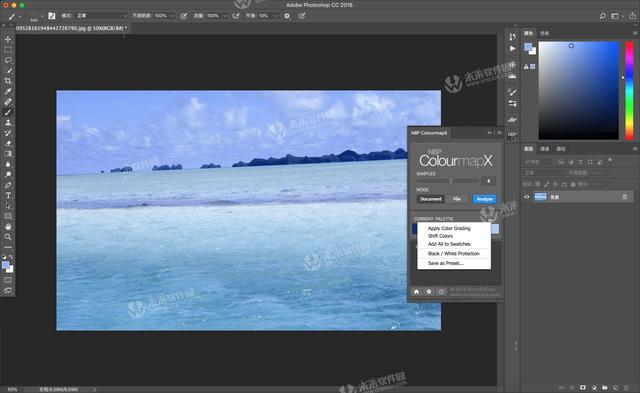Choose Add All to Swatches
Image resolution: width=640 pixels, height=393 pixels.
[x=449, y=244]
